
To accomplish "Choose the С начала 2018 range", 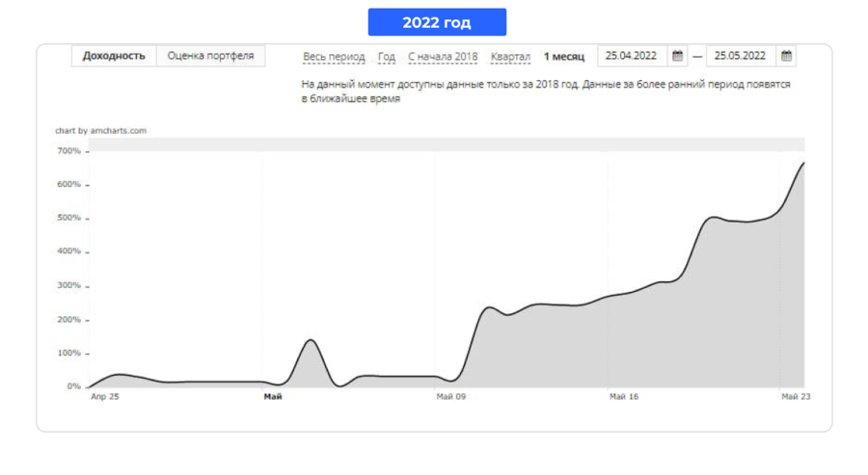I will point(443,57).
